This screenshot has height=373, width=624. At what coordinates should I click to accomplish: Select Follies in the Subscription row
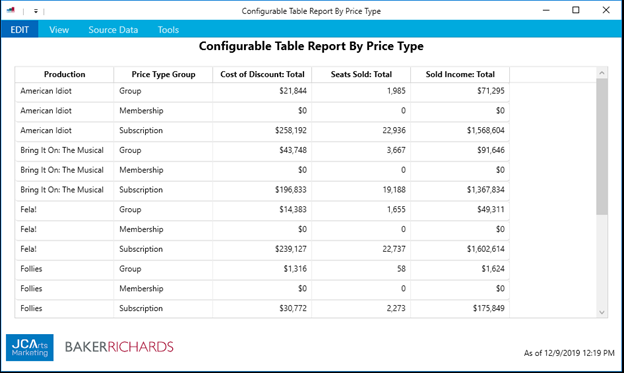pos(31,308)
